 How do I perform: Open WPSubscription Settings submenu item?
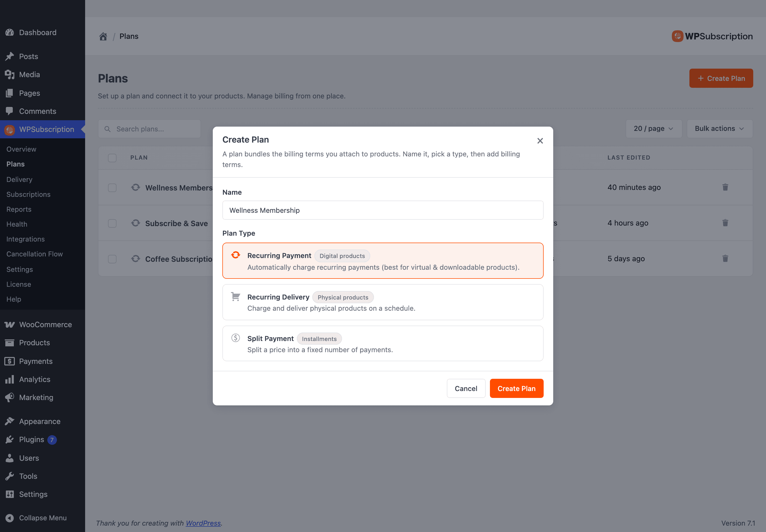[x=19, y=269]
